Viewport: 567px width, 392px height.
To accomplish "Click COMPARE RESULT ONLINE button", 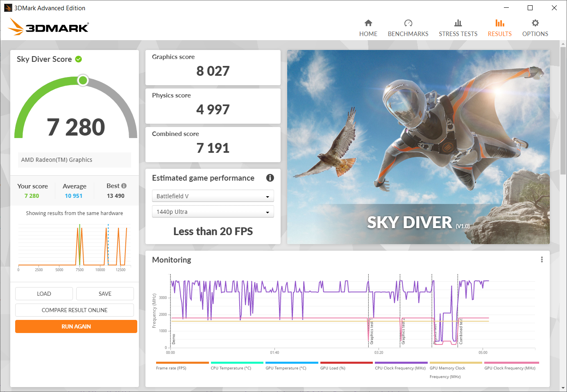I will [x=75, y=310].
